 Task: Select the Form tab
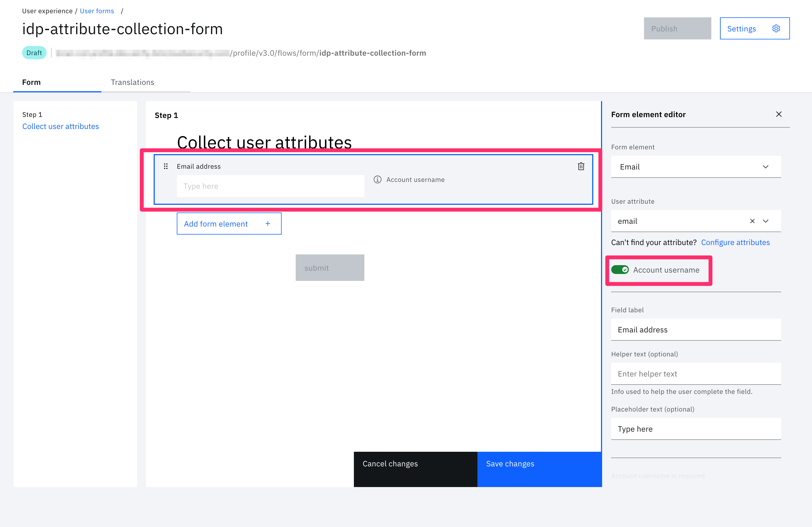coord(31,82)
